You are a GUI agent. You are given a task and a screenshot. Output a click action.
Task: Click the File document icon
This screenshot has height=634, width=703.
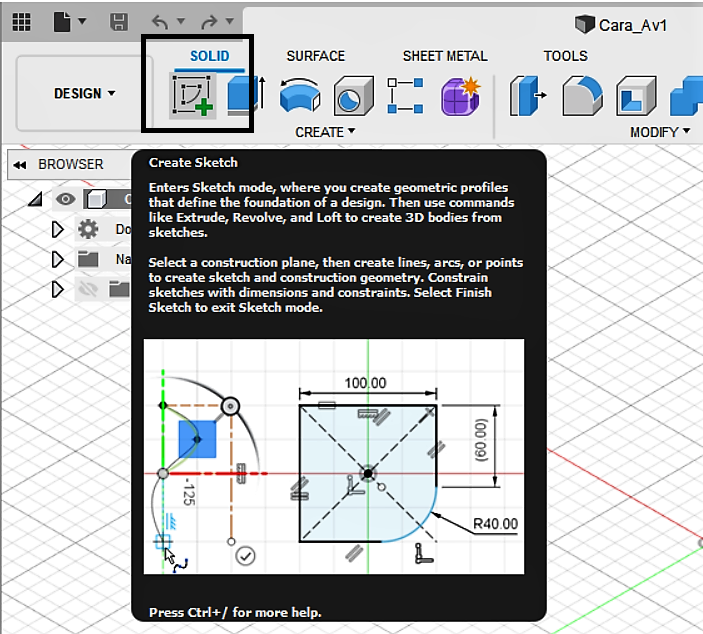(62, 22)
